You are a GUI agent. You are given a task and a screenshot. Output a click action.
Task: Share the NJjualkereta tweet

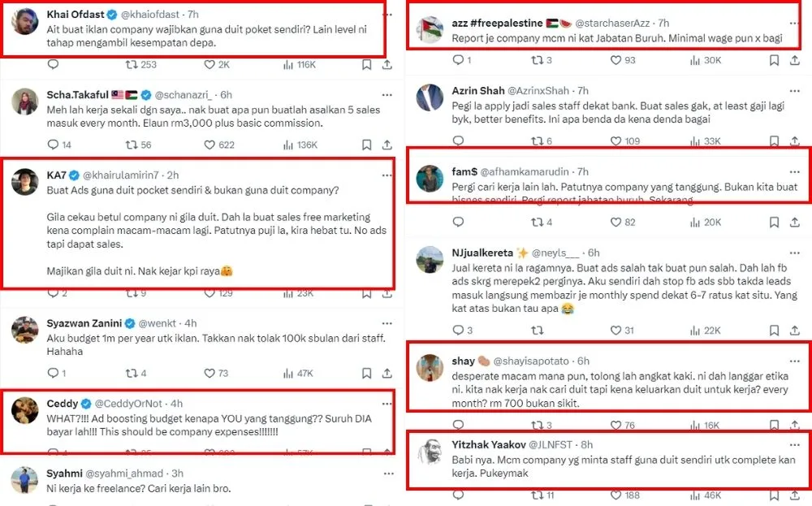pyautogui.click(x=796, y=331)
